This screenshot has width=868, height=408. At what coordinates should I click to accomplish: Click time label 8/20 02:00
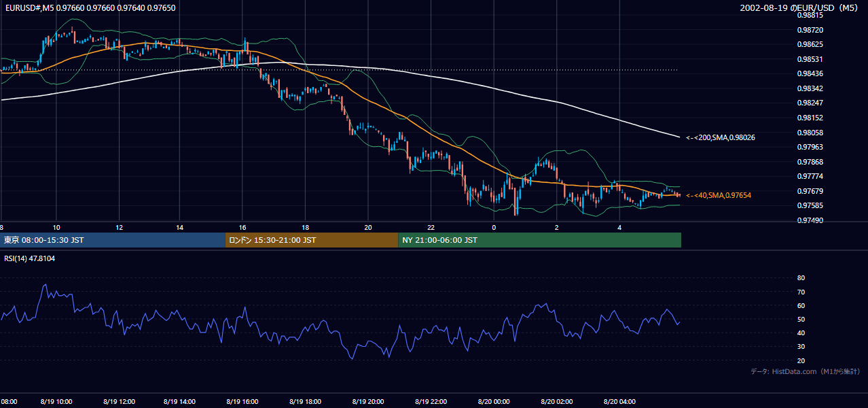pos(557,402)
